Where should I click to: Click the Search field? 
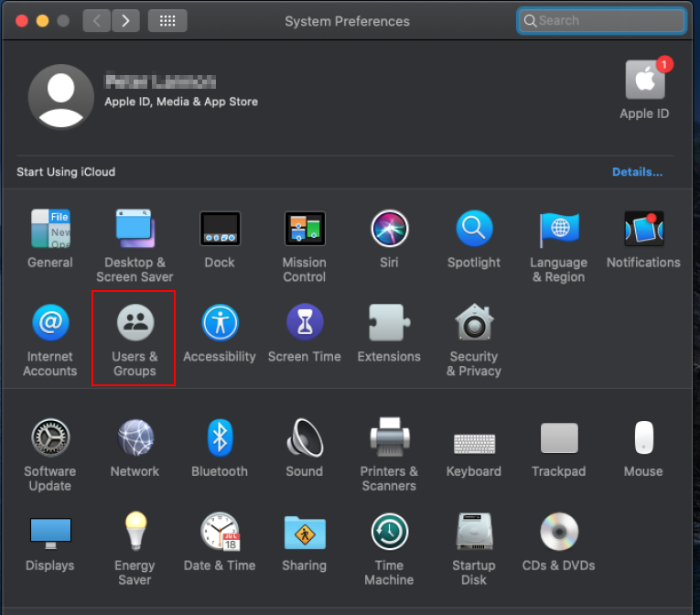click(x=601, y=20)
